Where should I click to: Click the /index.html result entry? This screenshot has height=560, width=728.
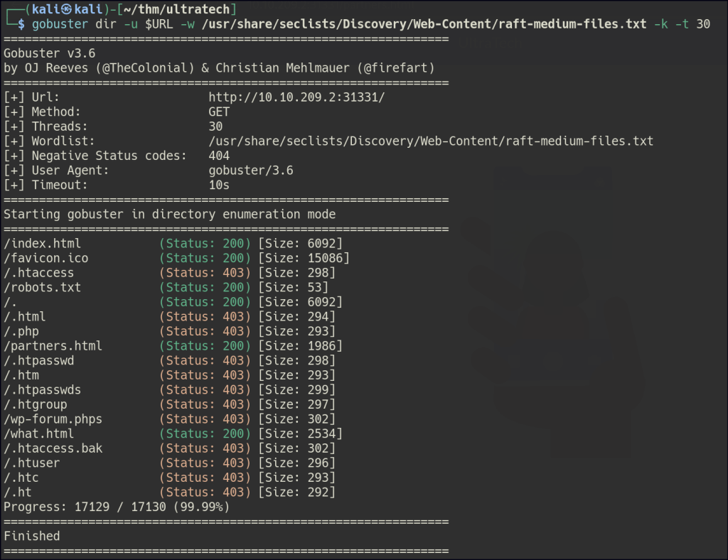click(x=42, y=244)
